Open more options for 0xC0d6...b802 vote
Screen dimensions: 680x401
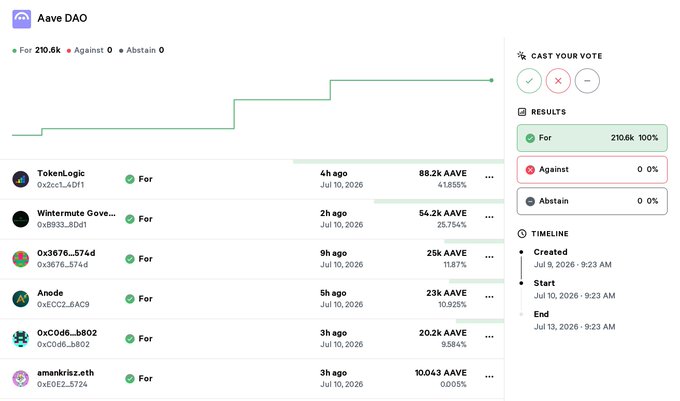(x=489, y=337)
